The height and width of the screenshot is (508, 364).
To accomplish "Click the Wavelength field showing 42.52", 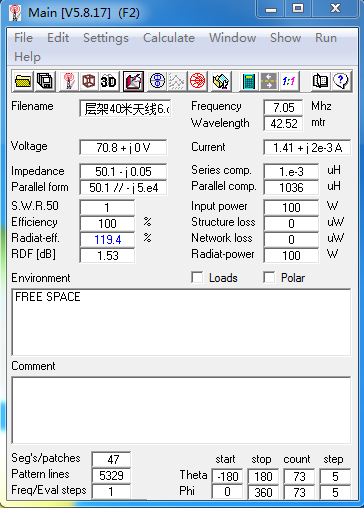I will click(x=283, y=124).
